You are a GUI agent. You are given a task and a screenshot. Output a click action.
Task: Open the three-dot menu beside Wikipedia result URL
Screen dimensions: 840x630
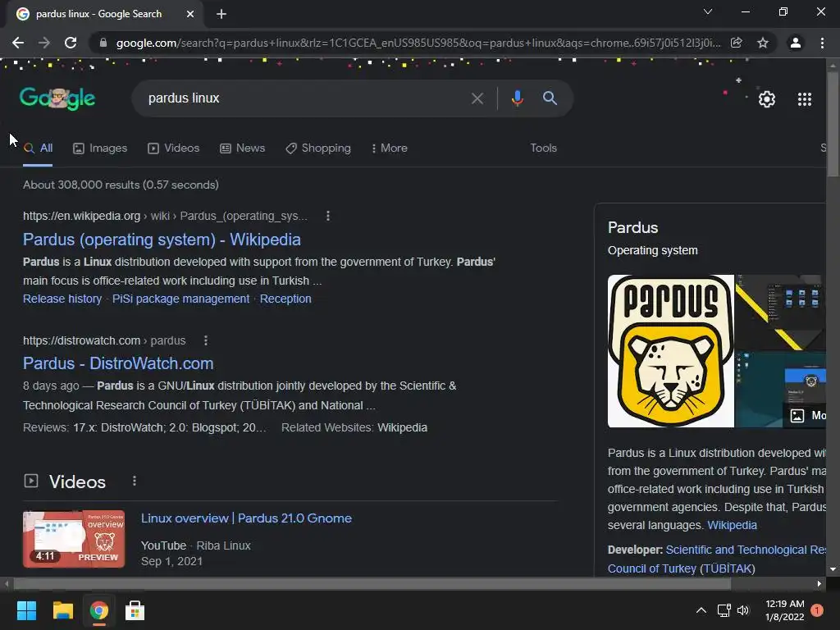[328, 216]
